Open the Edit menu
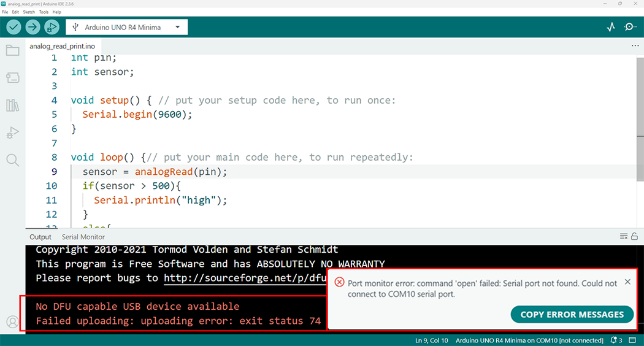644x346 pixels. click(x=15, y=12)
